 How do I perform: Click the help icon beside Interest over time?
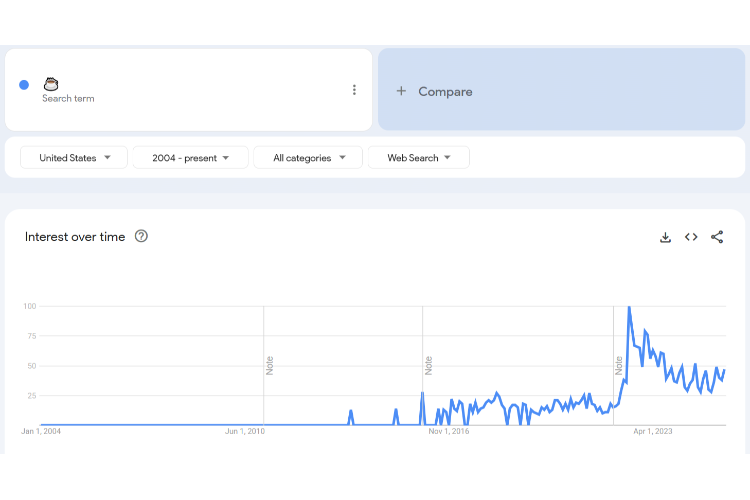[141, 236]
